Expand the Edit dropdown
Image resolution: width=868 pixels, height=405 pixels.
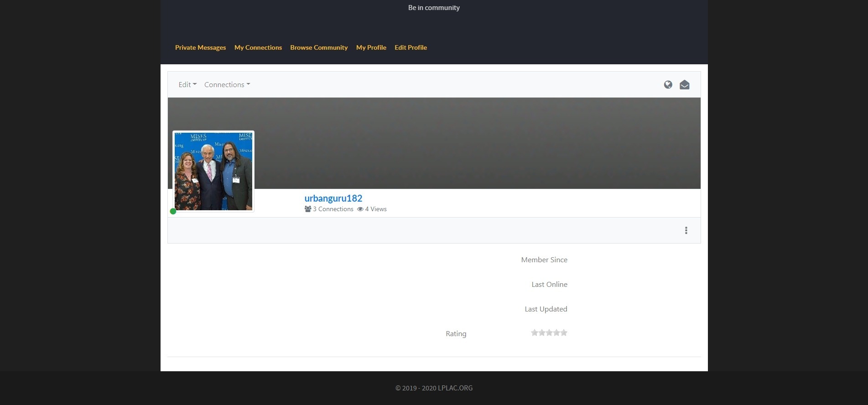pyautogui.click(x=187, y=84)
